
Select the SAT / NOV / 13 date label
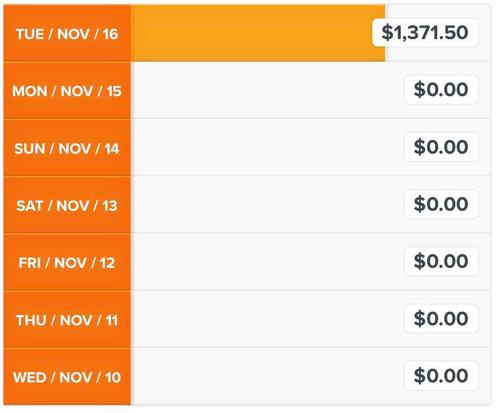pos(67,205)
